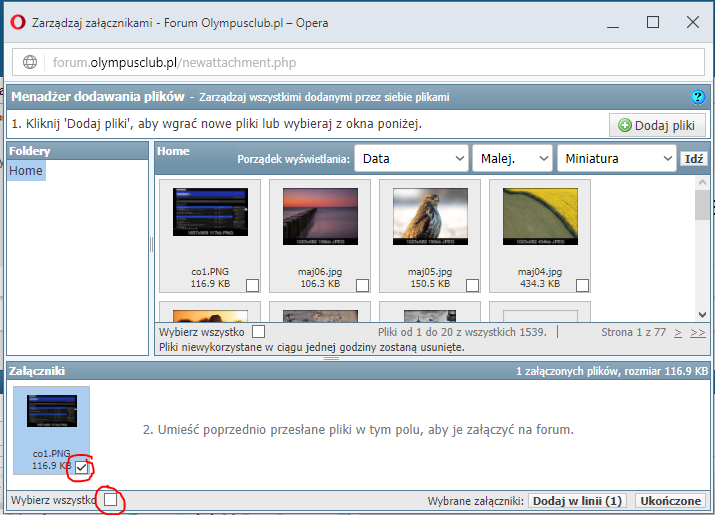
Task: Open the Miniatura view dropdown
Action: coord(617,158)
